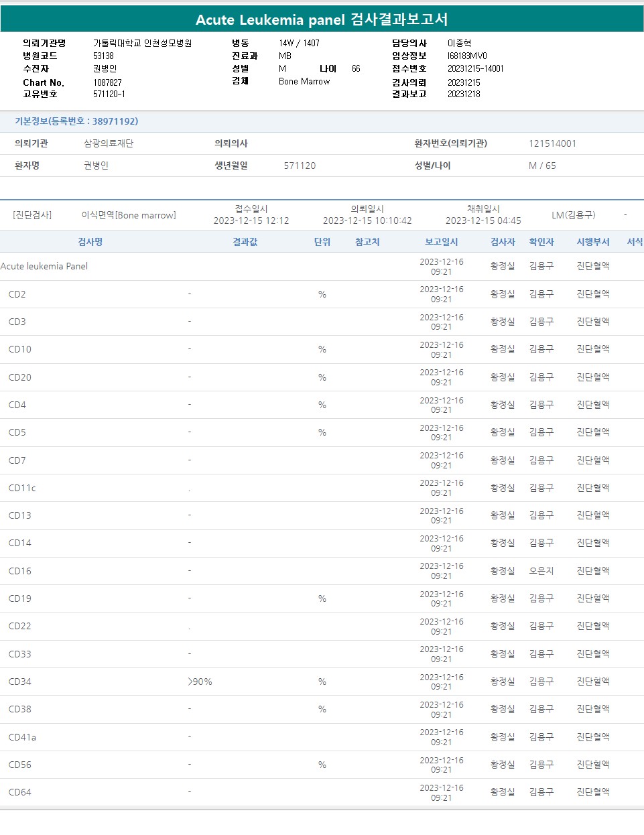Click the >90% result value for CD34
644x835 pixels.
[200, 682]
